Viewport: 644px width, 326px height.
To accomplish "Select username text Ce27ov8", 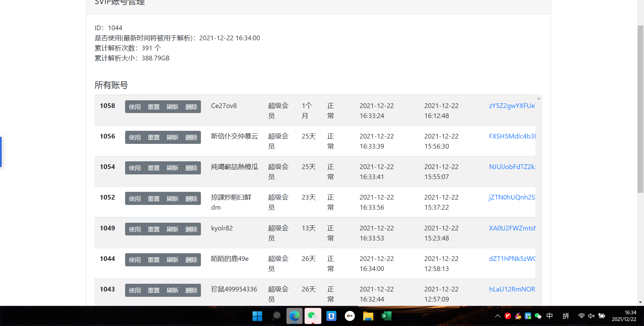I will [224, 106].
